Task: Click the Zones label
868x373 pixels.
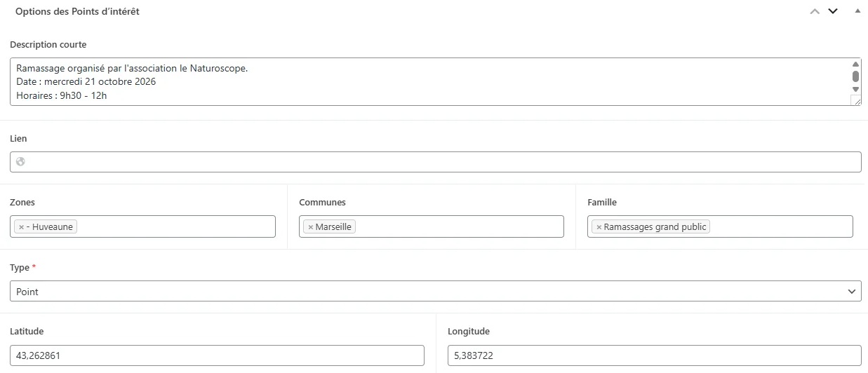Action: (x=22, y=203)
